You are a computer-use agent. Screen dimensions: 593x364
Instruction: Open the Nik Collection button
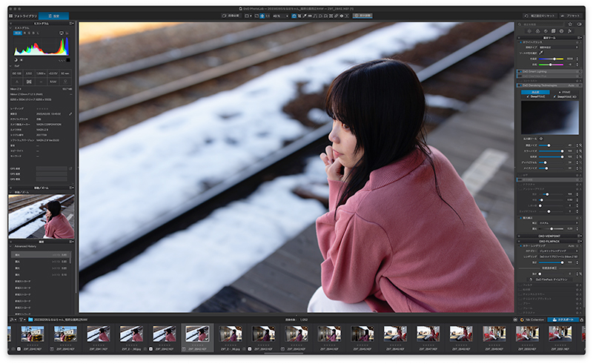tap(532, 320)
